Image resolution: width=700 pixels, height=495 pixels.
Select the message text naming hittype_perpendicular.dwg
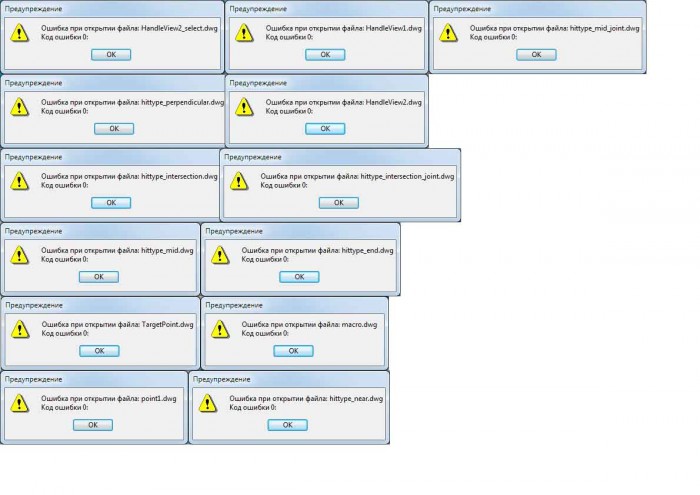pos(133,102)
